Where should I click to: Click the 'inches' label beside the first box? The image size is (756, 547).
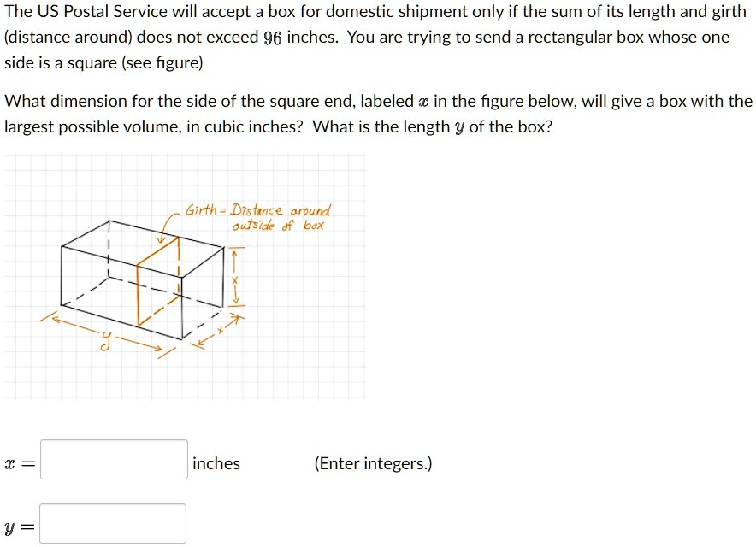click(217, 463)
